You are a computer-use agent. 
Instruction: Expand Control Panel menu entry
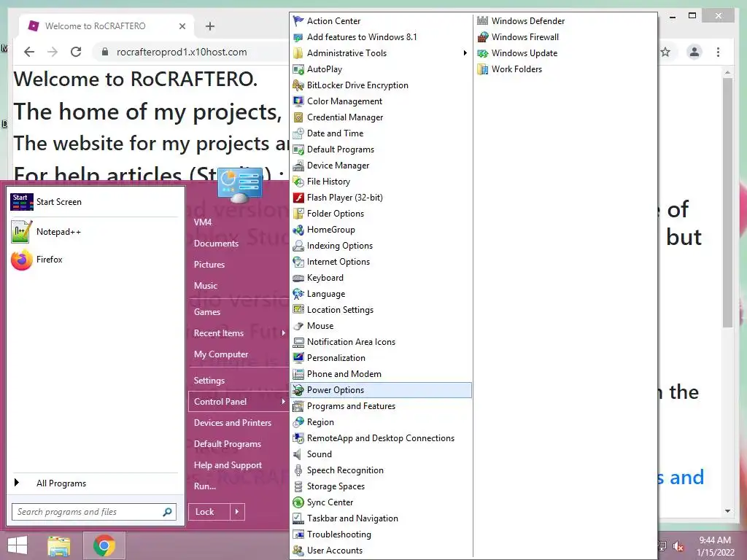(239, 402)
